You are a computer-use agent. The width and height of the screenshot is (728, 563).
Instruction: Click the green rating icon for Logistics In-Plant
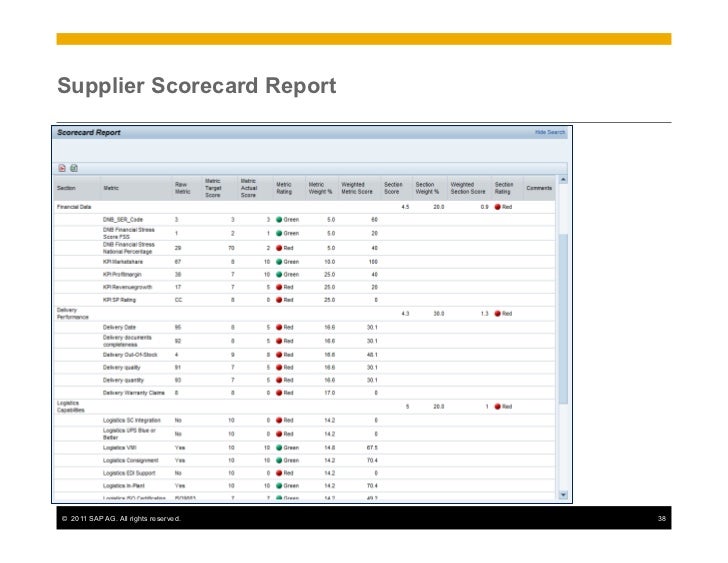279,486
